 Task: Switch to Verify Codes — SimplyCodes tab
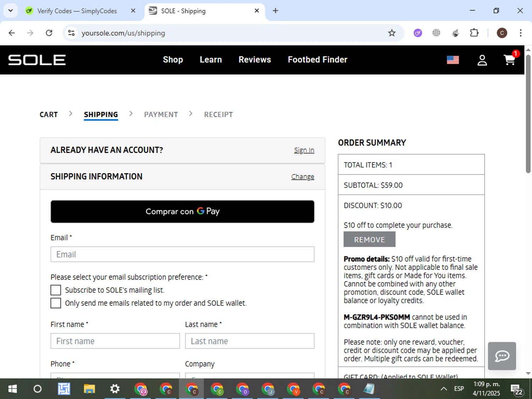click(x=77, y=11)
